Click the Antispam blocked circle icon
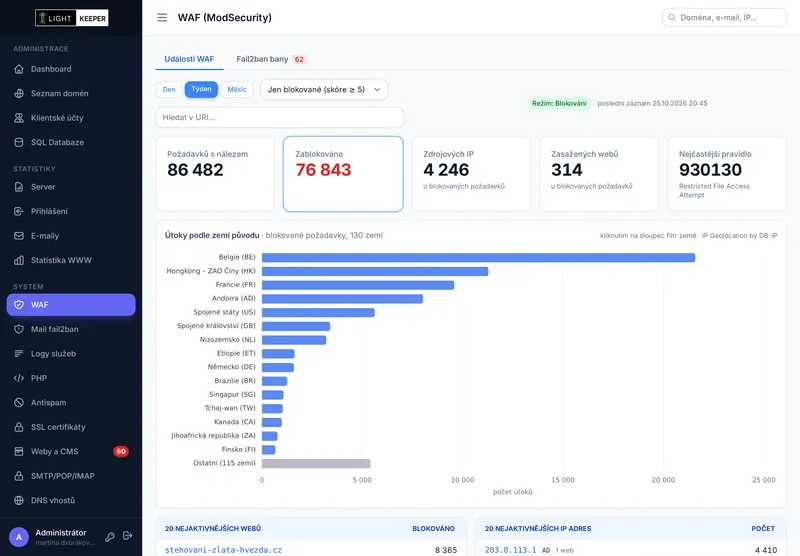 tap(19, 402)
